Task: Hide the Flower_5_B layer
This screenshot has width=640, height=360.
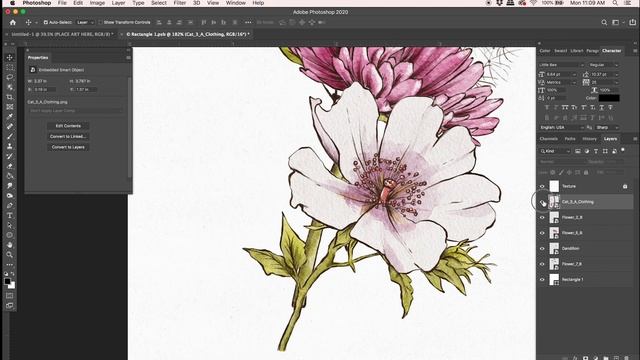Action: (x=542, y=233)
